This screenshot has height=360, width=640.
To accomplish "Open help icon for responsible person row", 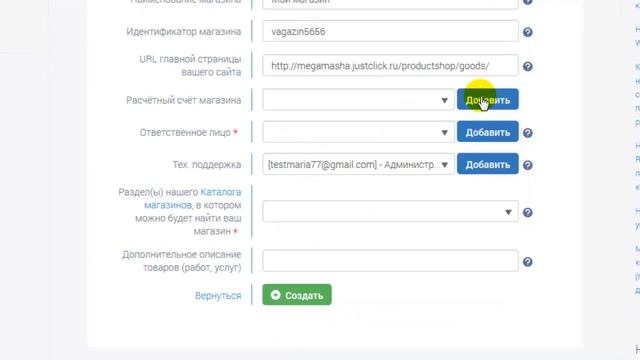I will tap(527, 133).
